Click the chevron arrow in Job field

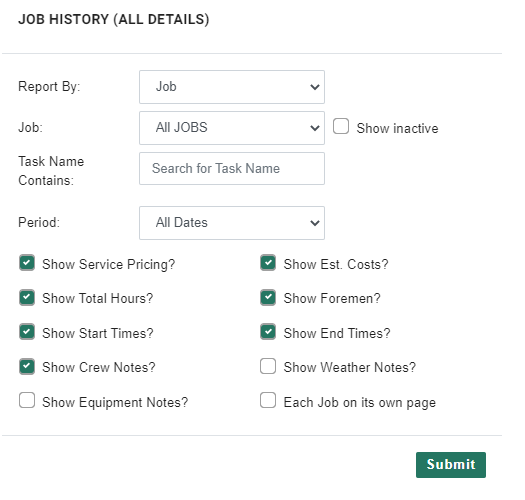[x=314, y=128]
